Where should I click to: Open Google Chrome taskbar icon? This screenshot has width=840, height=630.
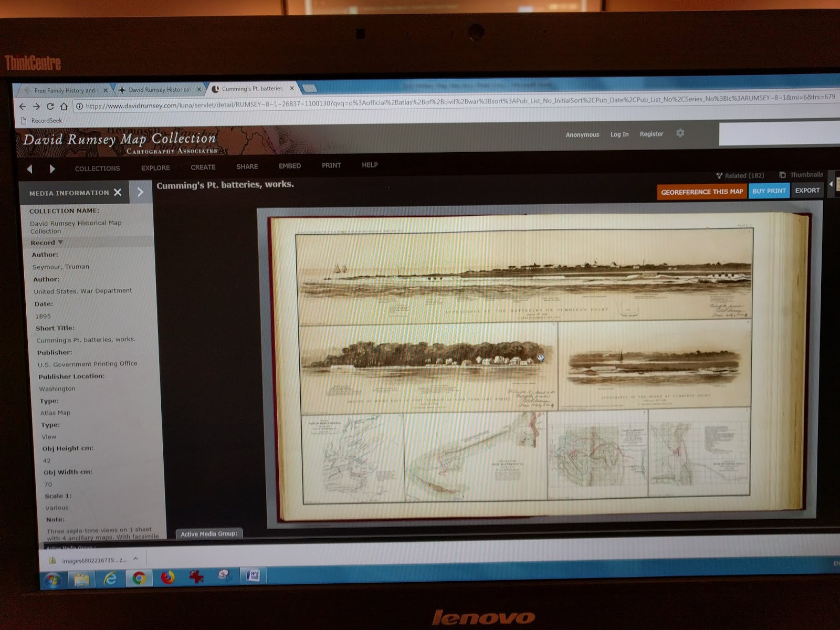coord(139,578)
